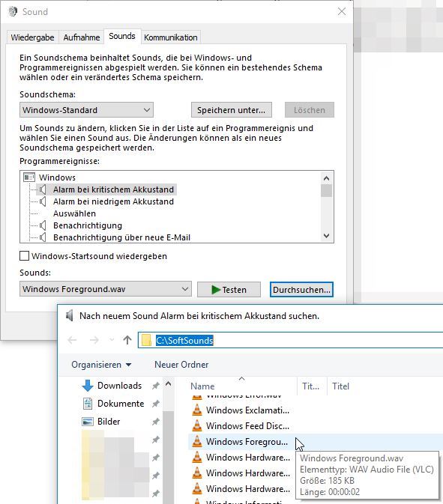The image size is (443, 504).
Task: Click the Windows root item in event list
Action: pos(57,177)
